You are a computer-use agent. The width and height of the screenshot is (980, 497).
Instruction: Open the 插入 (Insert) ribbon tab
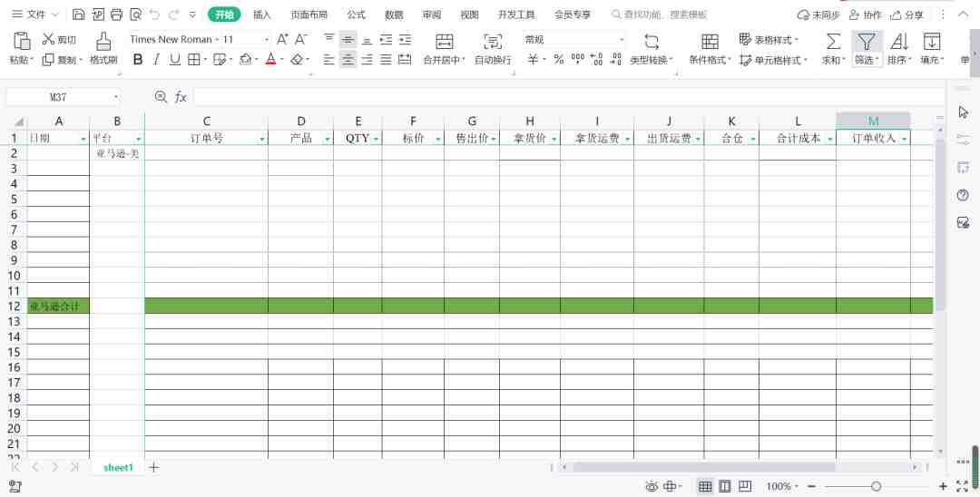click(262, 15)
